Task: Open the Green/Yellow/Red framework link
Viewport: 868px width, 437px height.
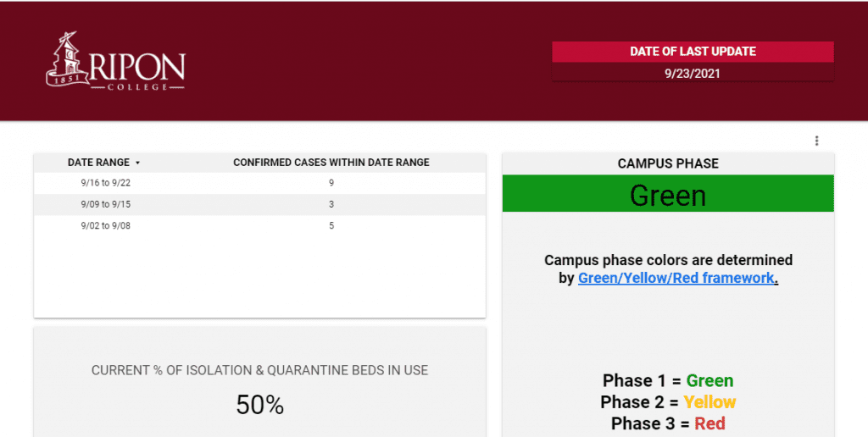Action: click(x=676, y=278)
